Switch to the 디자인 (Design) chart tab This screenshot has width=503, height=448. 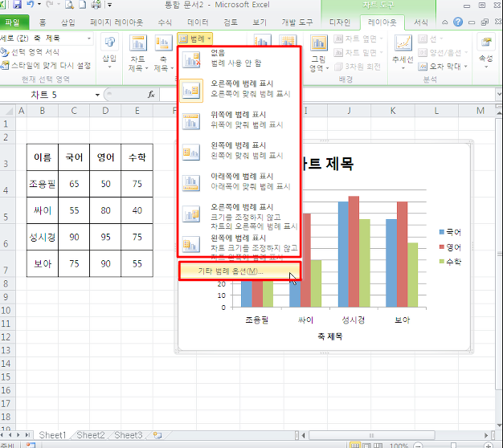[x=340, y=22]
